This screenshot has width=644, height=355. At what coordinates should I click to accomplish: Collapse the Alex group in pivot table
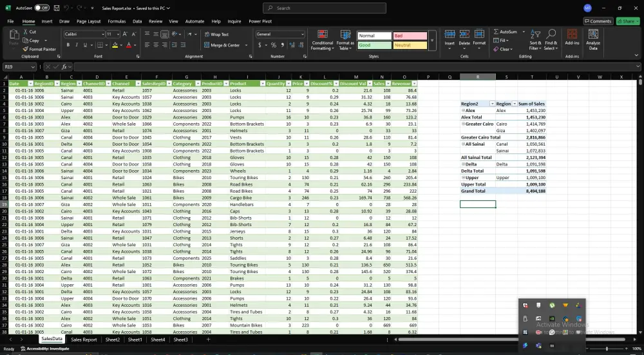(463, 111)
